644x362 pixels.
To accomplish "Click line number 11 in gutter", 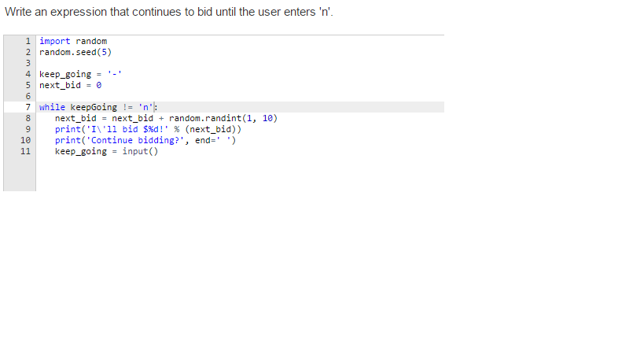I will [25, 152].
